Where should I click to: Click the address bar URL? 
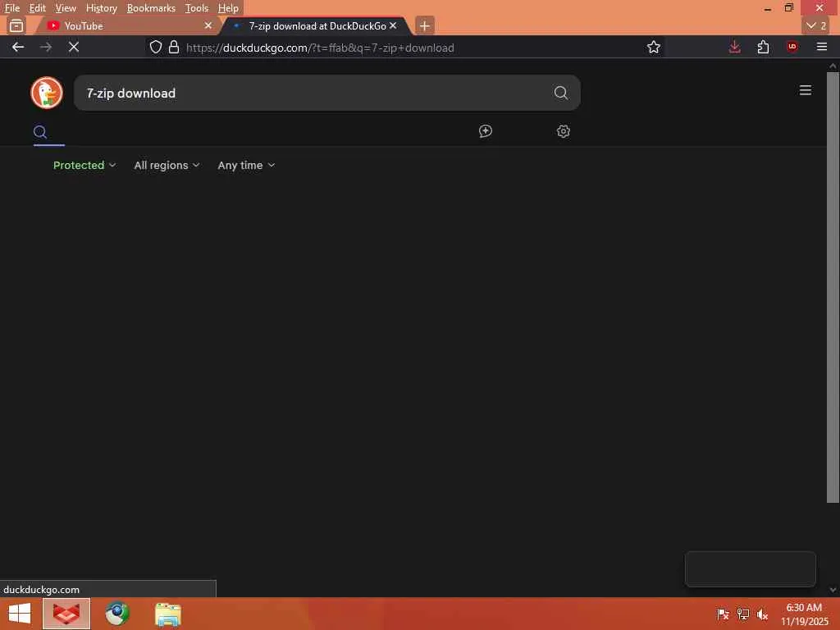[x=320, y=48]
